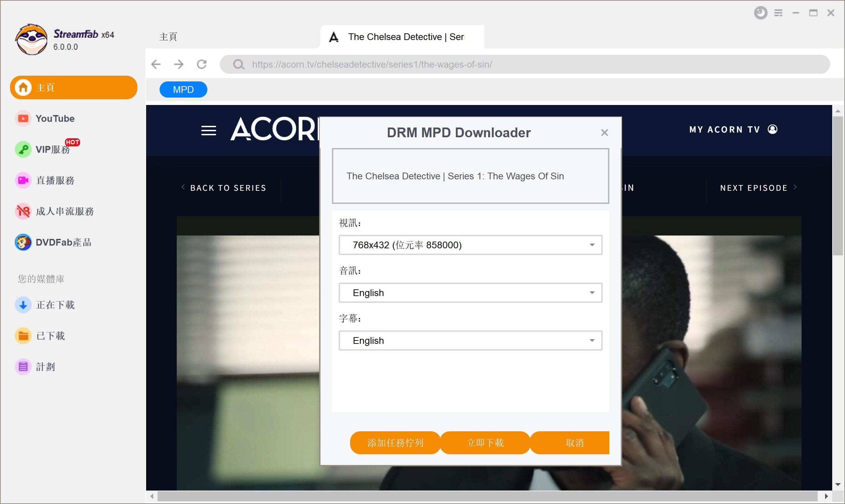Viewport: 845px width, 504px height.
Task: Maximize the StreamFab window
Action: (x=813, y=13)
